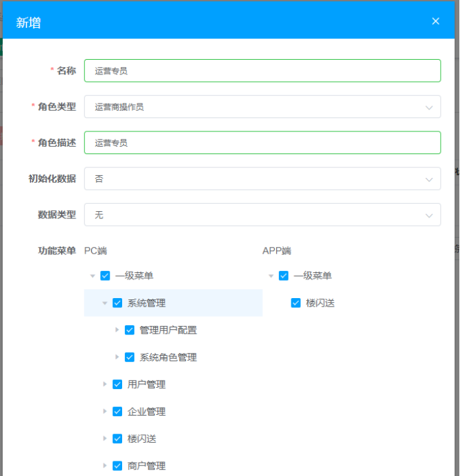Close the 新增 dialog with X icon
This screenshot has height=476, width=460.
(435, 21)
